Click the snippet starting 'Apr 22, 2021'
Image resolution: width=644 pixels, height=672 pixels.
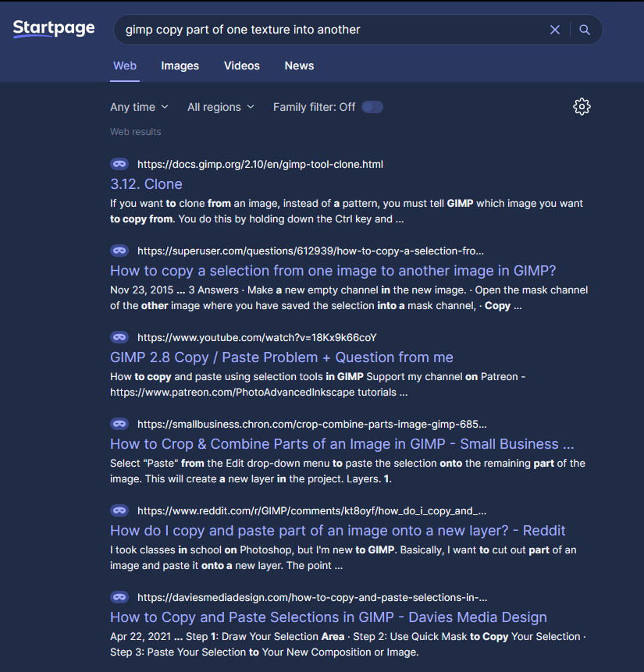click(x=347, y=644)
